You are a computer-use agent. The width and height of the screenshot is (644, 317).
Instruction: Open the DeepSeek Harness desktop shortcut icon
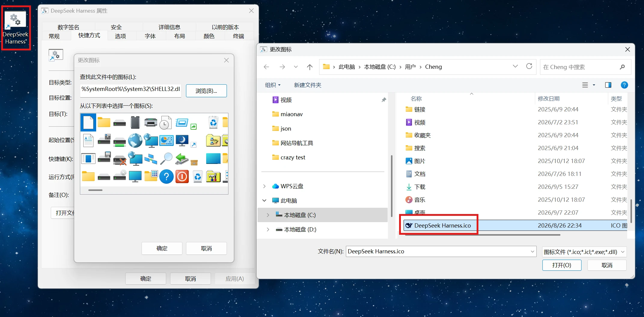pyautogui.click(x=16, y=28)
